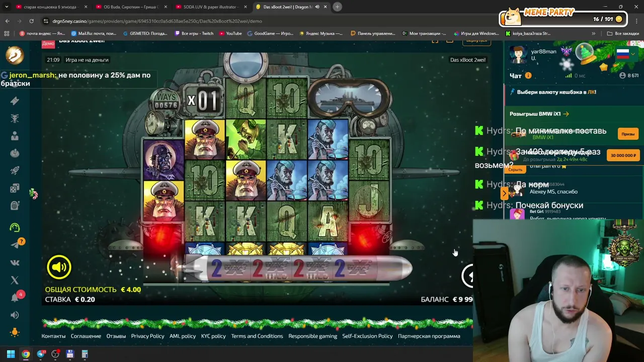Open the calculator from the taskbar
This screenshot has width=644, height=362.
tap(85, 354)
